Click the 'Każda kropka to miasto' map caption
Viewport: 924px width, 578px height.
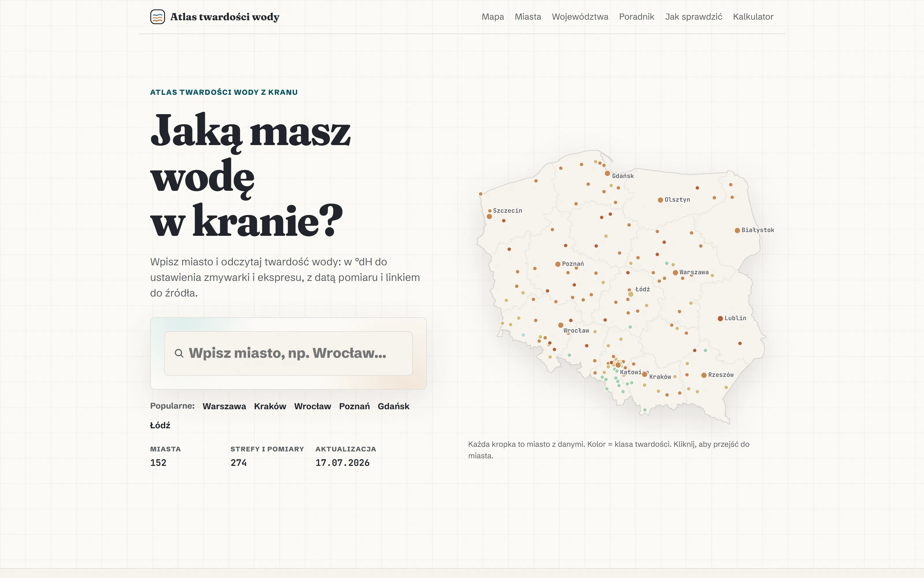[x=609, y=450]
